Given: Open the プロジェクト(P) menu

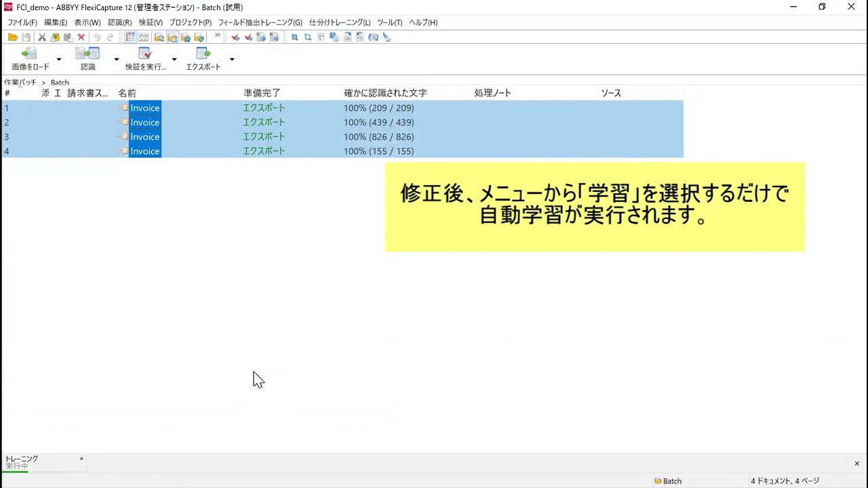Looking at the screenshot, I should pos(191,22).
